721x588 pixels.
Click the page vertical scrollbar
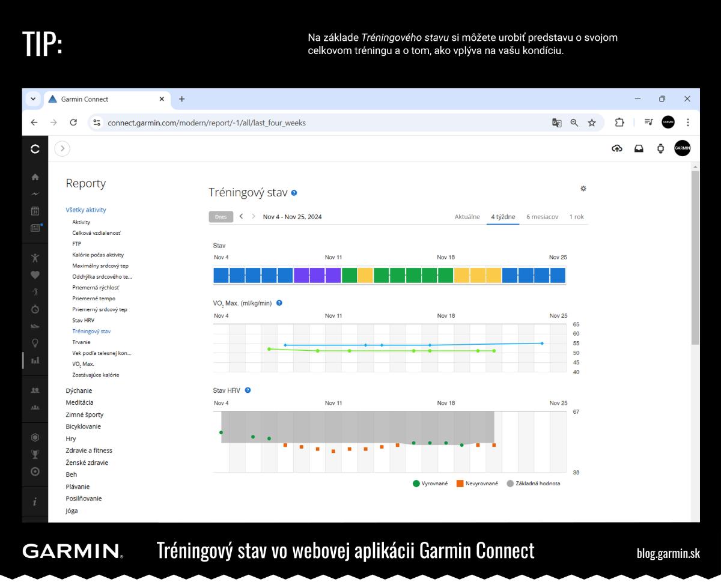[696, 257]
